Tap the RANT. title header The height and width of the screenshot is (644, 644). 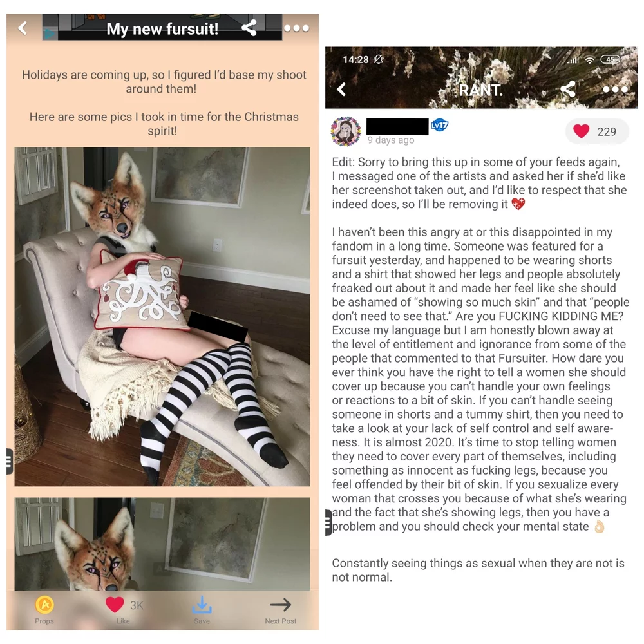coord(480,90)
